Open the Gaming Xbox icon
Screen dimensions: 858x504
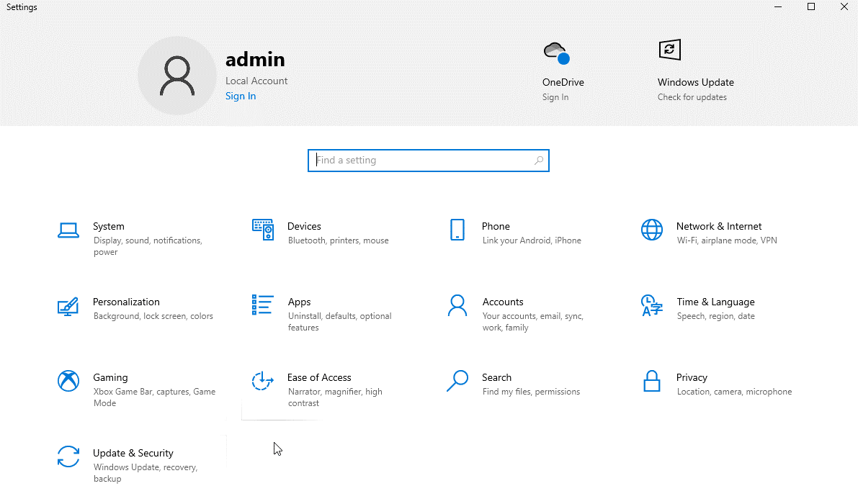pos(68,381)
